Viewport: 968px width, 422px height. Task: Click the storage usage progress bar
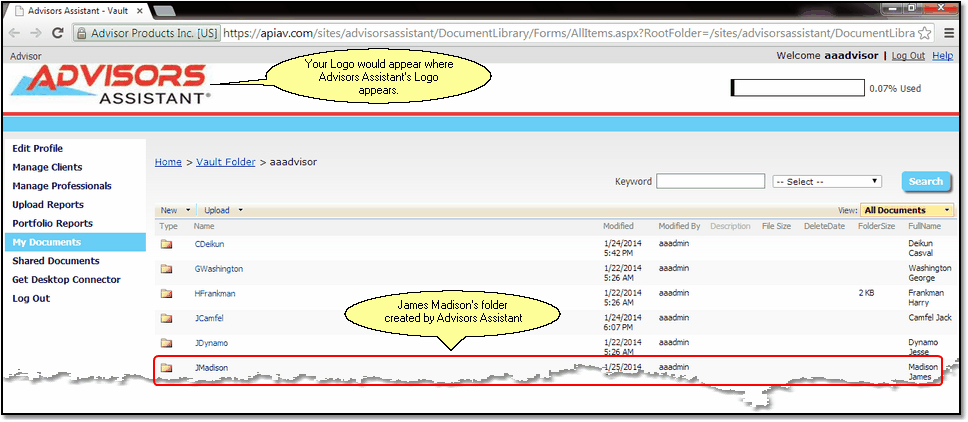tap(798, 88)
